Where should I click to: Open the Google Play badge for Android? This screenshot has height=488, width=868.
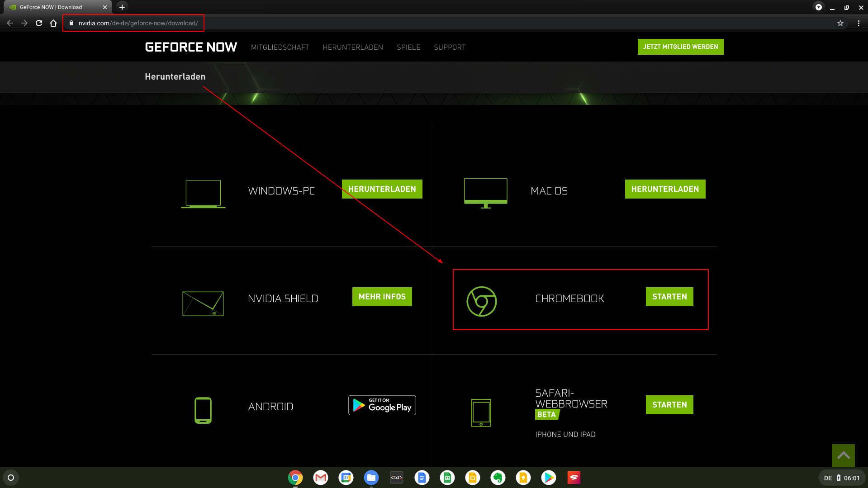pyautogui.click(x=382, y=405)
